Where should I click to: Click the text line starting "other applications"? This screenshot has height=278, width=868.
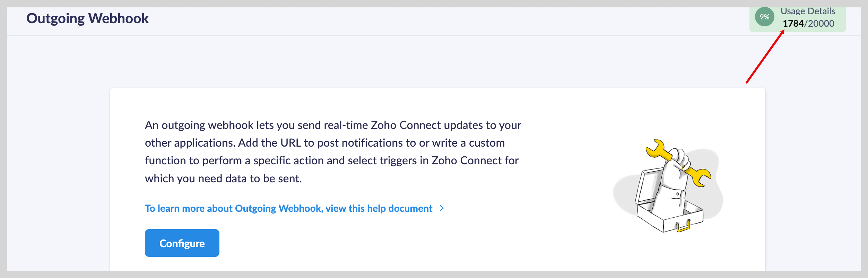pos(324,143)
